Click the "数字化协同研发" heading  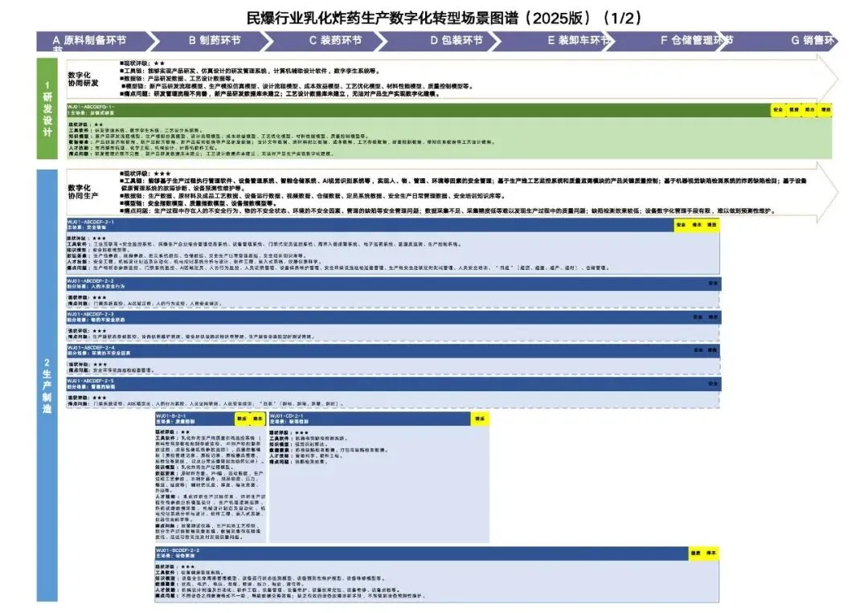pyautogui.click(x=83, y=79)
